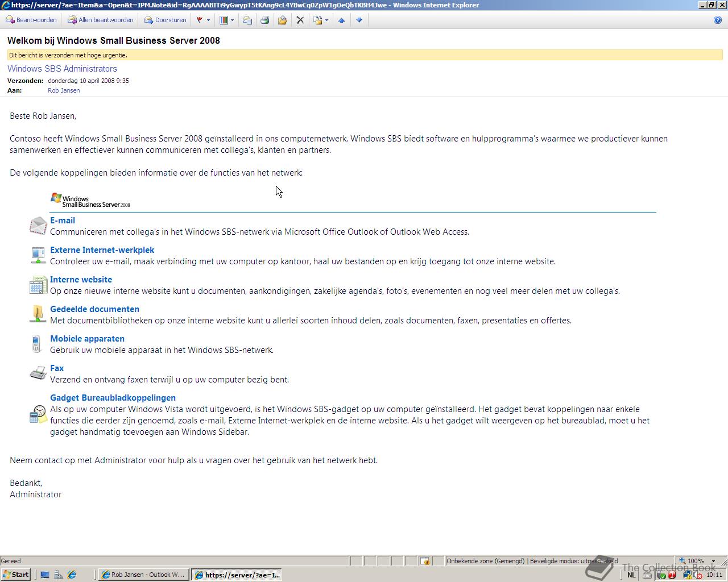Click the Beantwoorden reply button
This screenshot has width=728, height=582.
[x=31, y=20]
